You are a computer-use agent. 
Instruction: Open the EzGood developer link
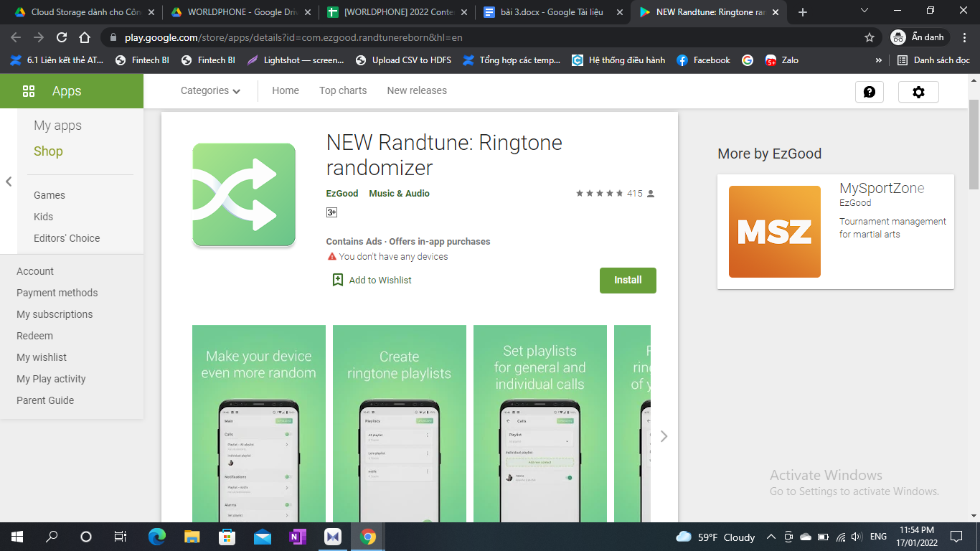[x=342, y=193]
